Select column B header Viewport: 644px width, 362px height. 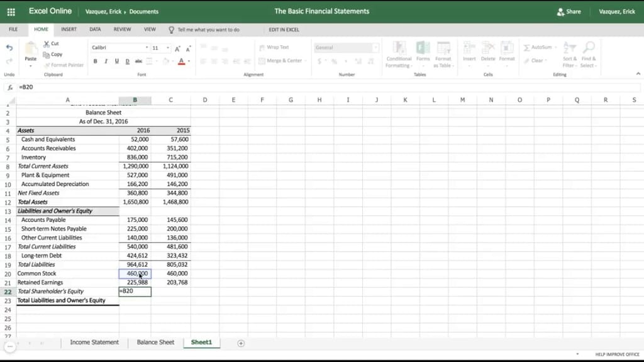click(x=135, y=100)
